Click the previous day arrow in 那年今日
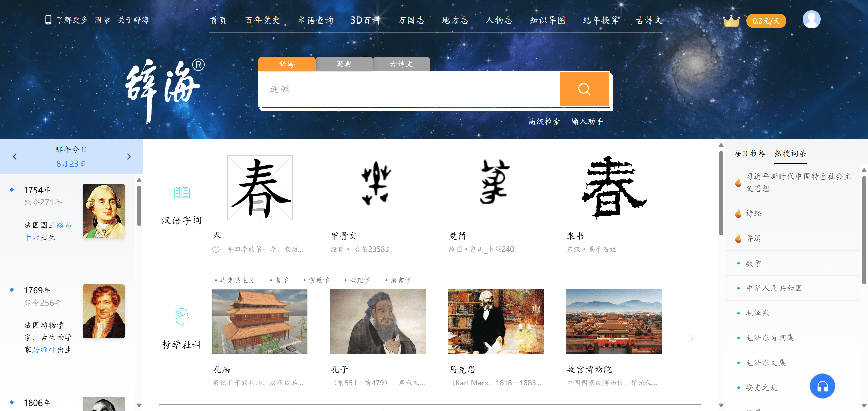868x411 pixels. click(15, 156)
